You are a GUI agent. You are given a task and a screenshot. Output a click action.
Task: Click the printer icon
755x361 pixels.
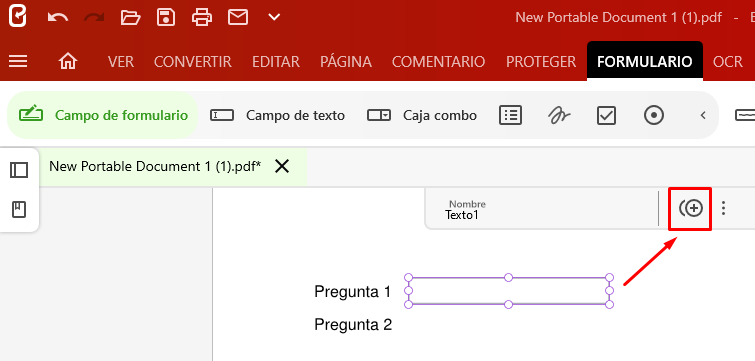(202, 18)
